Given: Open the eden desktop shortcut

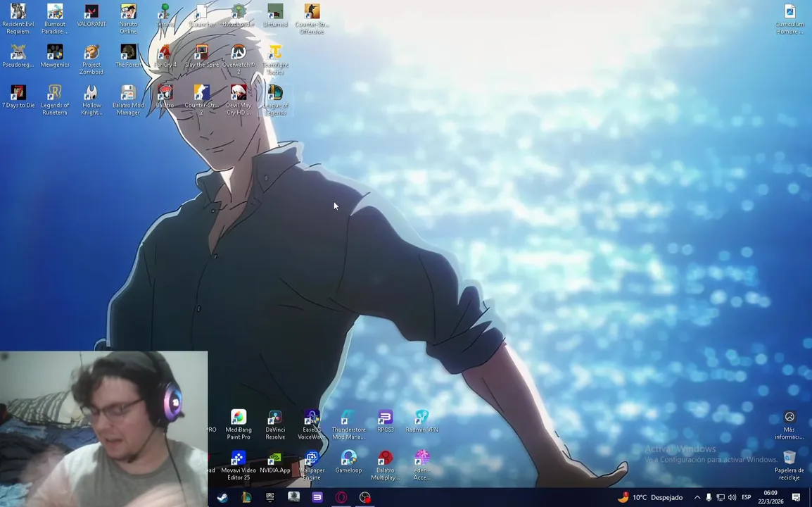Looking at the screenshot, I should pos(423,465).
